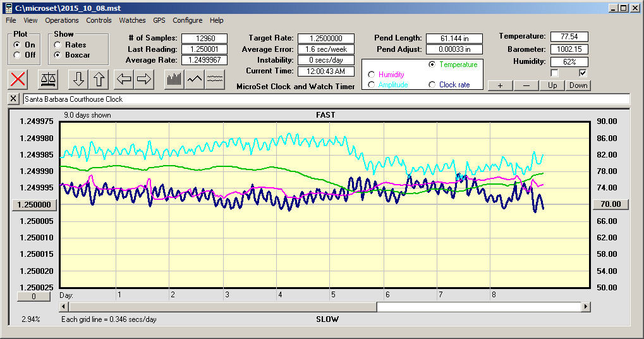644x339 pixels.
Task: Open the GPS menu
Action: coord(159,20)
